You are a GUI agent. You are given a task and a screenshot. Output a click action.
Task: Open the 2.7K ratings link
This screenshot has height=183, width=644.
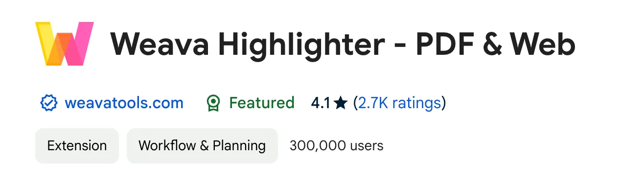point(400,103)
